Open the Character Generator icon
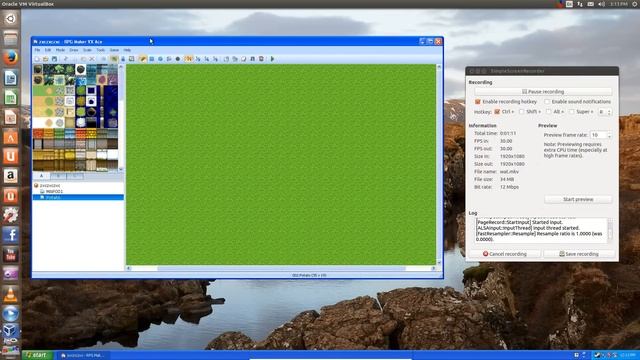Viewport: 640px width, 360px height. point(261,59)
